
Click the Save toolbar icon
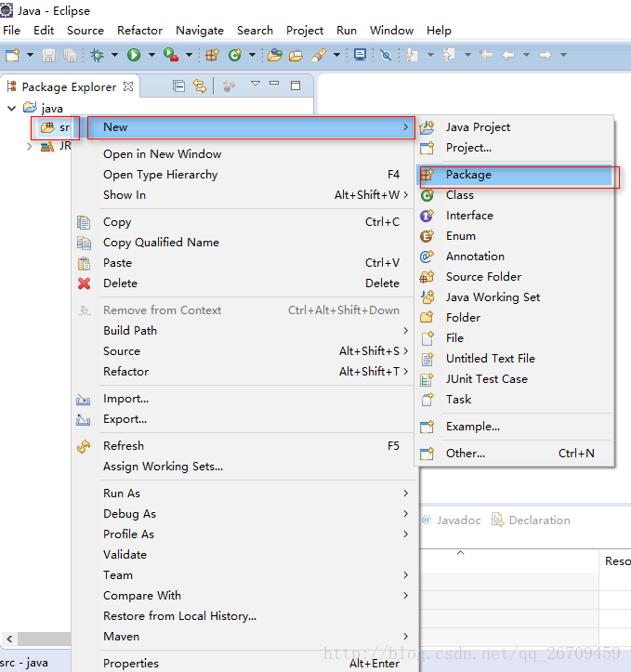(x=48, y=55)
